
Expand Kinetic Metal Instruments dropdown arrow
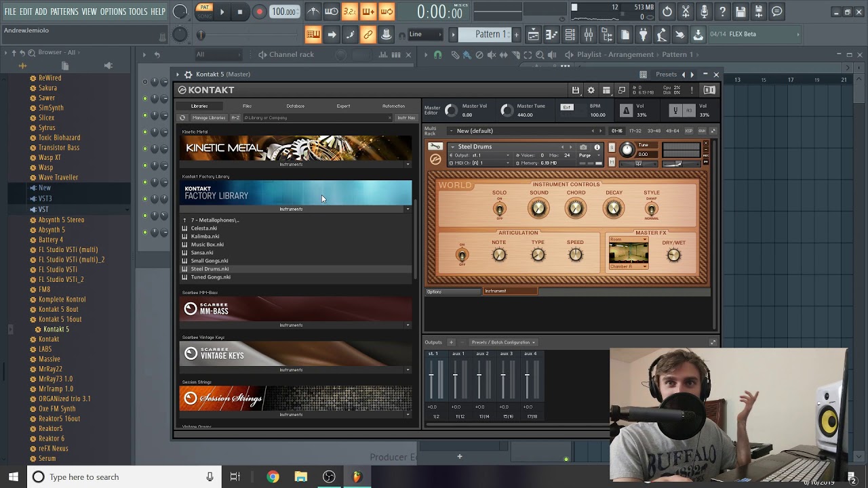click(x=408, y=164)
